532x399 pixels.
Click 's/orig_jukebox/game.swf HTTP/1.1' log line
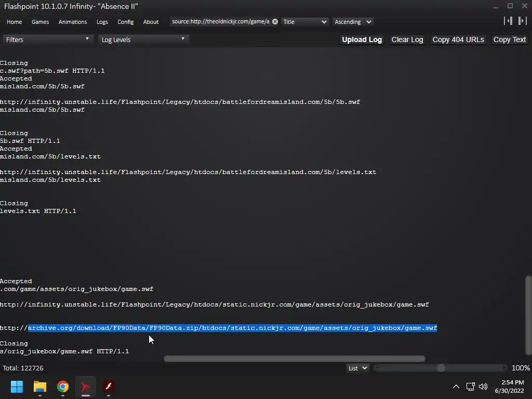[x=64, y=351]
